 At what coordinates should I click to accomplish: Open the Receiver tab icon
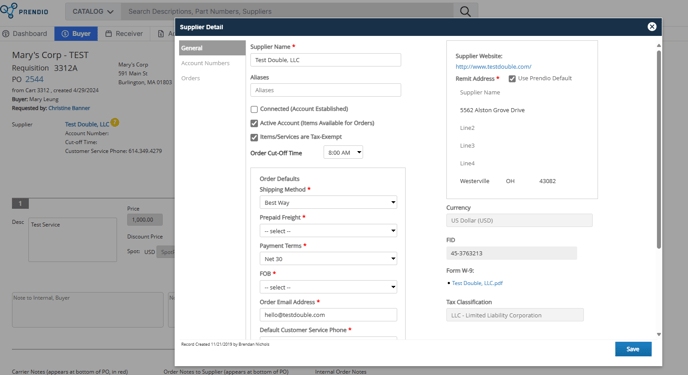coord(108,34)
